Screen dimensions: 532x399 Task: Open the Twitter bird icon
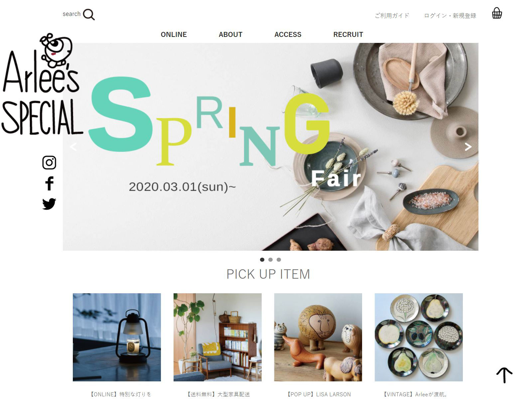click(x=49, y=204)
